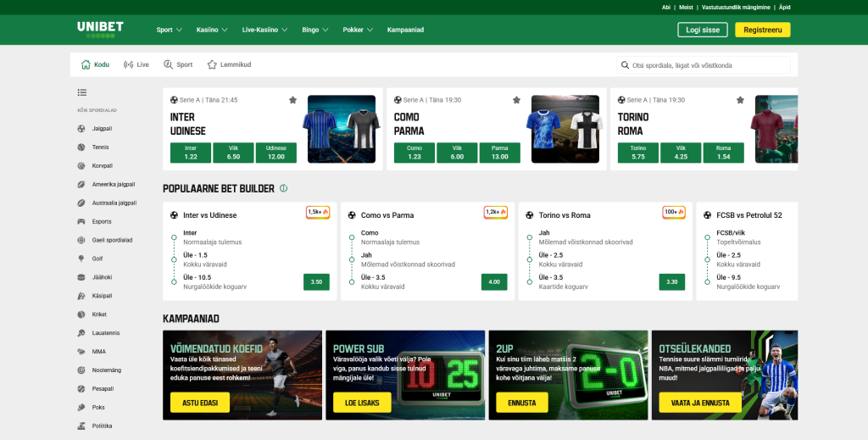This screenshot has width=868, height=440.
Task: Expand the Bingo dropdown menu
Action: pyautogui.click(x=315, y=30)
